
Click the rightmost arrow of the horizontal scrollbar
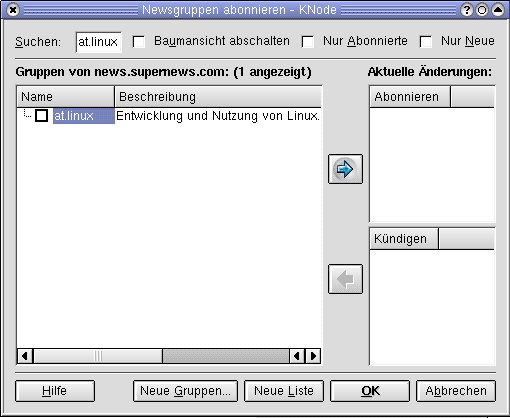click(x=313, y=356)
